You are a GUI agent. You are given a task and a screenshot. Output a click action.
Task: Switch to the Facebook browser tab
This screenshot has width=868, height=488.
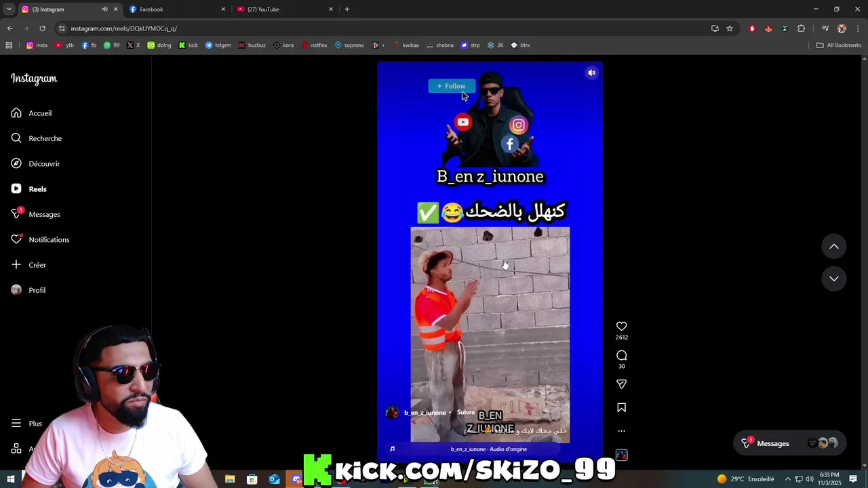pyautogui.click(x=176, y=9)
